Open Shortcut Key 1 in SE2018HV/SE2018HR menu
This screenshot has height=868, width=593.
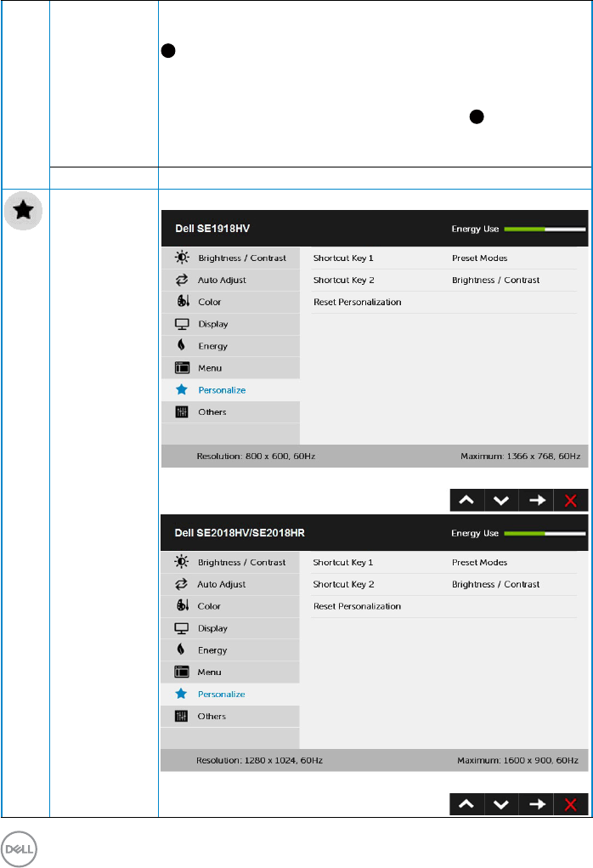tap(343, 563)
